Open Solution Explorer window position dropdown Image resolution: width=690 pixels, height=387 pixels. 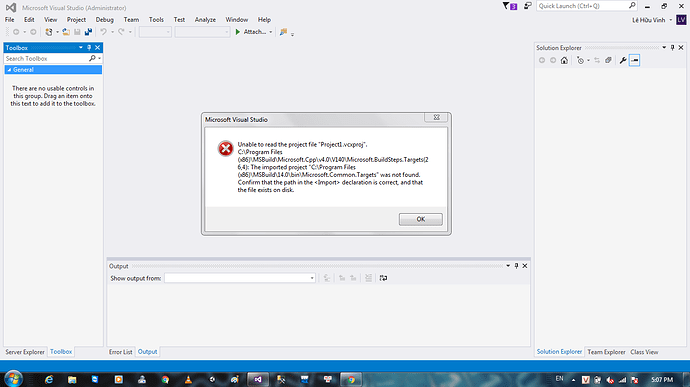pyautogui.click(x=664, y=48)
